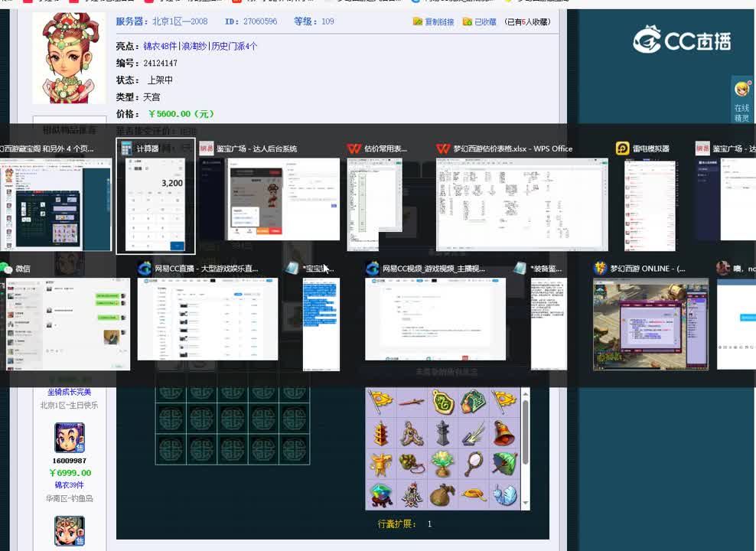This screenshot has width=756, height=551.
Task: Select the golden cauldron item
Action: click(x=381, y=465)
